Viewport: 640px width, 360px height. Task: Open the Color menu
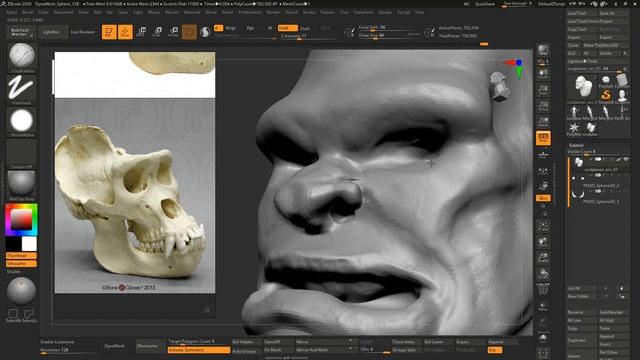(x=43, y=12)
